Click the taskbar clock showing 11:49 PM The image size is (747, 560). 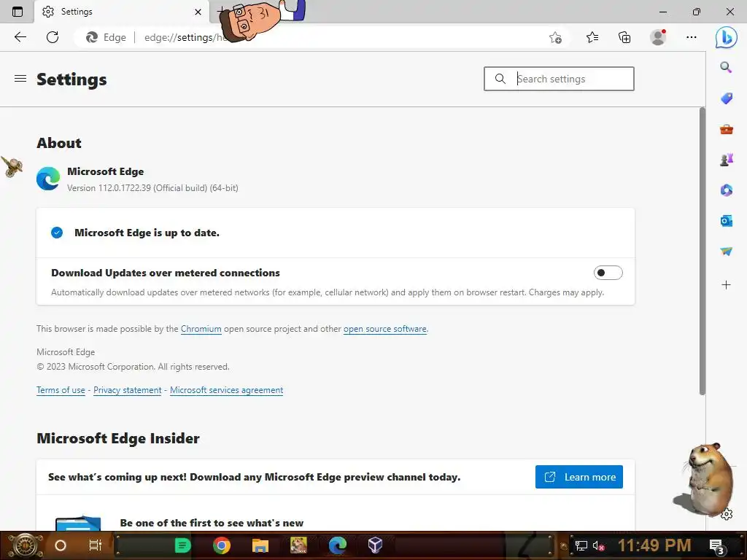tap(654, 545)
